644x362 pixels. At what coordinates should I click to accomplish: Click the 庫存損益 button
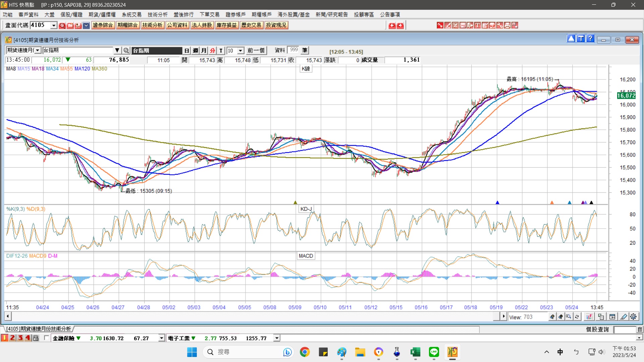pyautogui.click(x=226, y=25)
